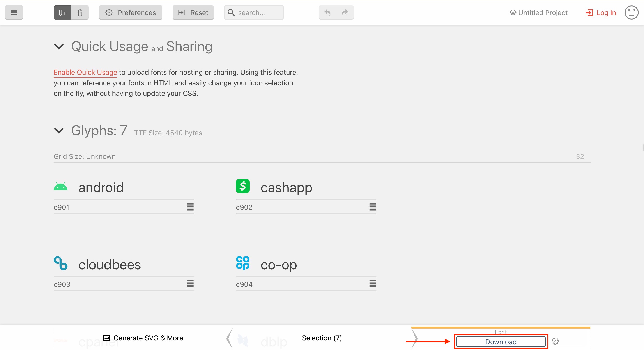The image size is (644, 350).
Task: Click the Enable Quick Usage link
Action: click(x=85, y=72)
